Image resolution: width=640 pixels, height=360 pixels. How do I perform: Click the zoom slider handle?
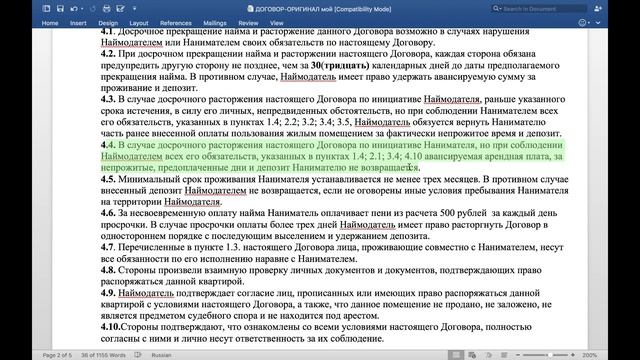(x=550, y=355)
